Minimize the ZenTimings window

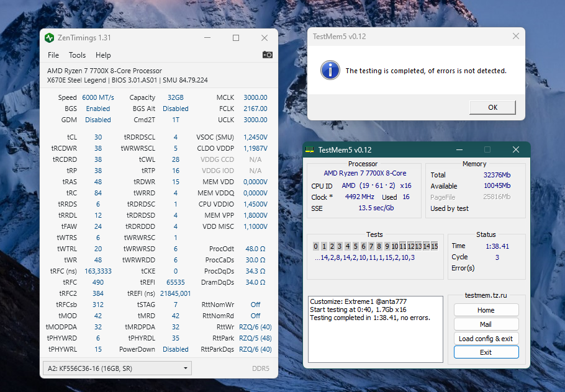tap(207, 38)
